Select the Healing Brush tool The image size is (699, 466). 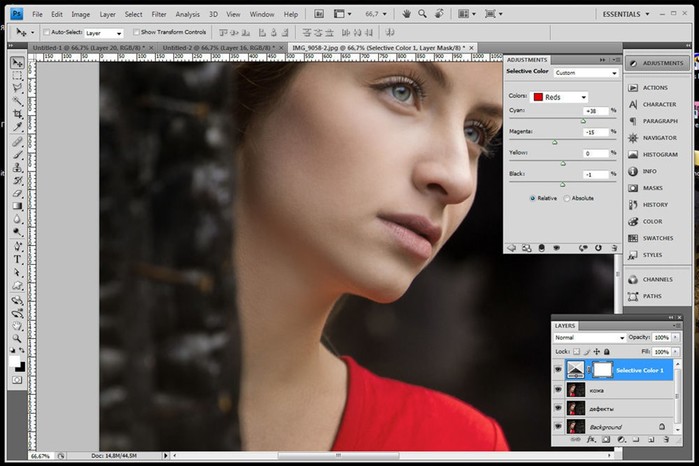click(17, 142)
